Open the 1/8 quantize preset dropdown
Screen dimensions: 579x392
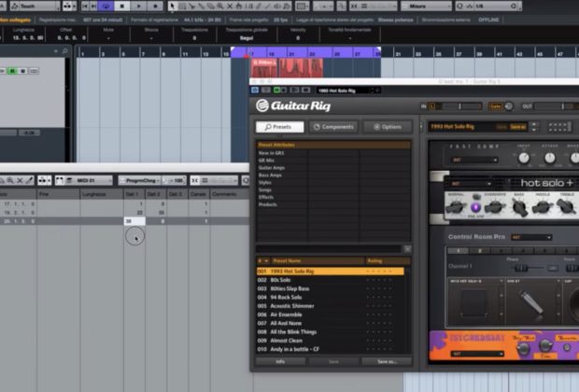[487, 6]
